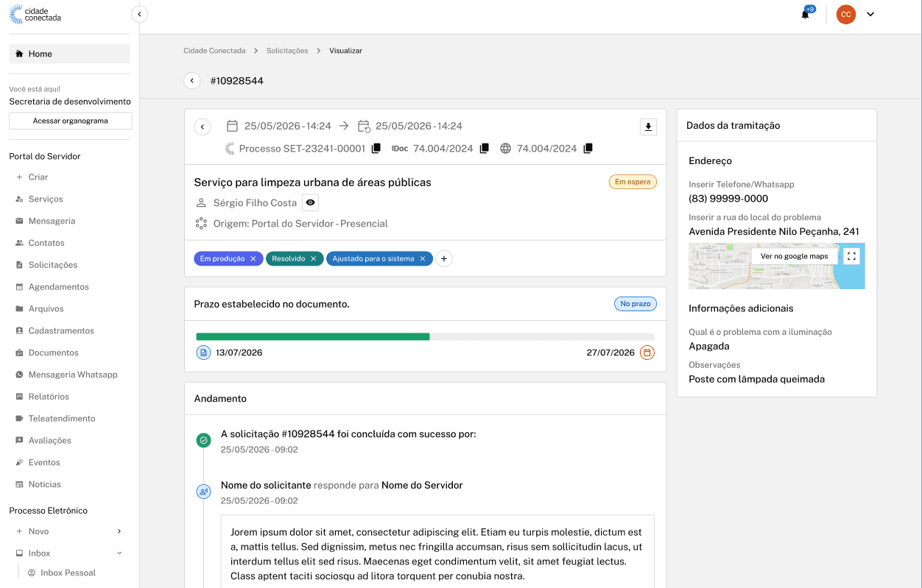This screenshot has width=922, height=588.
Task: Collapse the sidebar with the arrow button
Action: [x=139, y=14]
